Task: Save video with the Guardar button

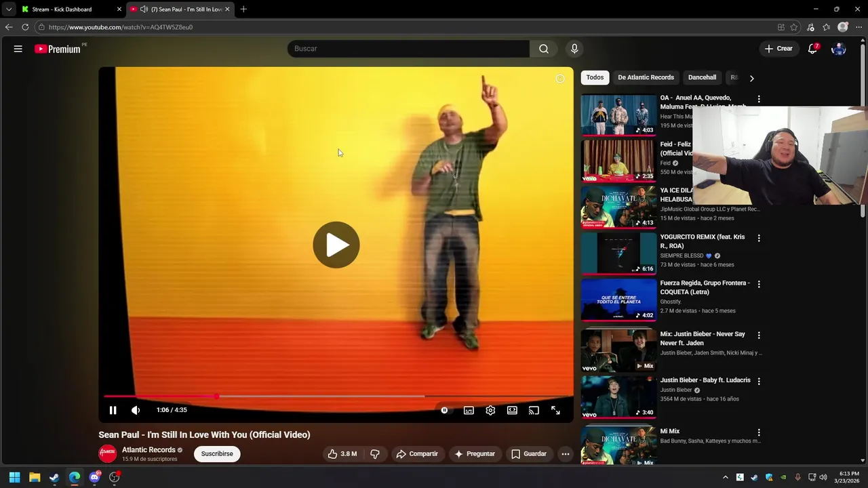Action: point(529,454)
